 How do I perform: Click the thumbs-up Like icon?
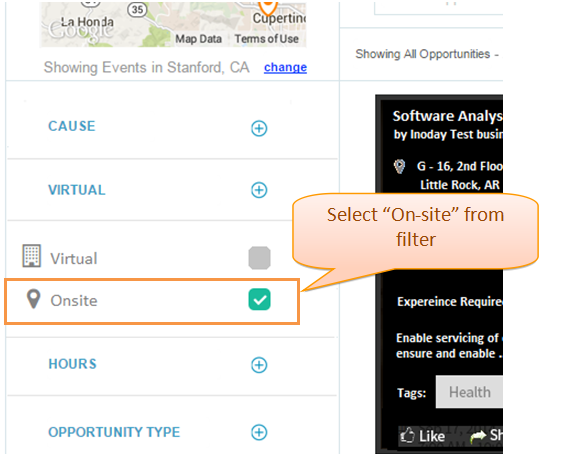407,435
